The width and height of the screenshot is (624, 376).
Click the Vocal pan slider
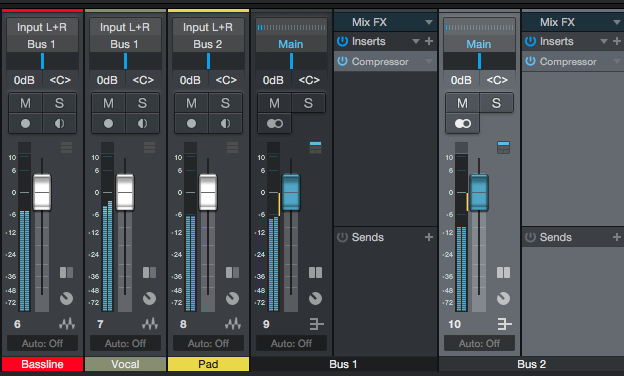coord(125,61)
